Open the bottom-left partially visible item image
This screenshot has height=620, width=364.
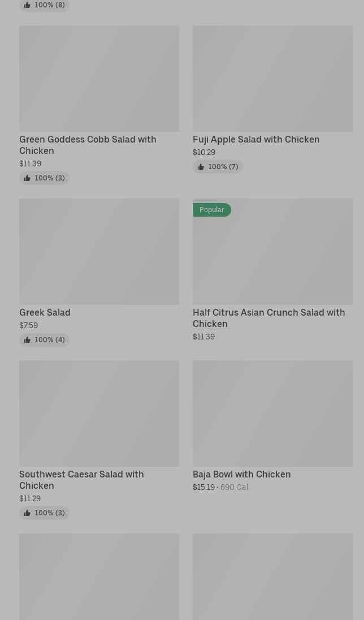(99, 577)
